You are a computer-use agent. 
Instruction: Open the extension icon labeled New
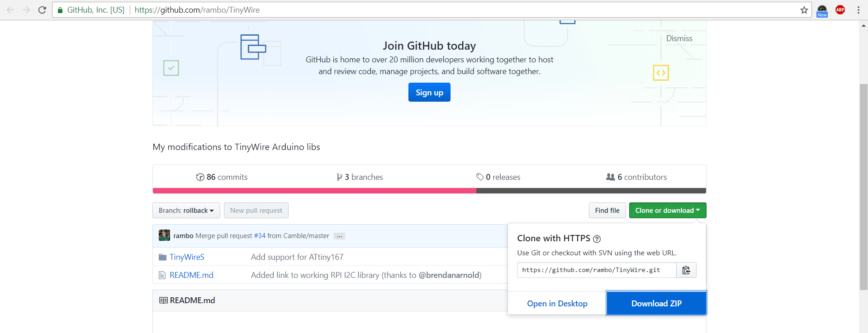(x=822, y=11)
